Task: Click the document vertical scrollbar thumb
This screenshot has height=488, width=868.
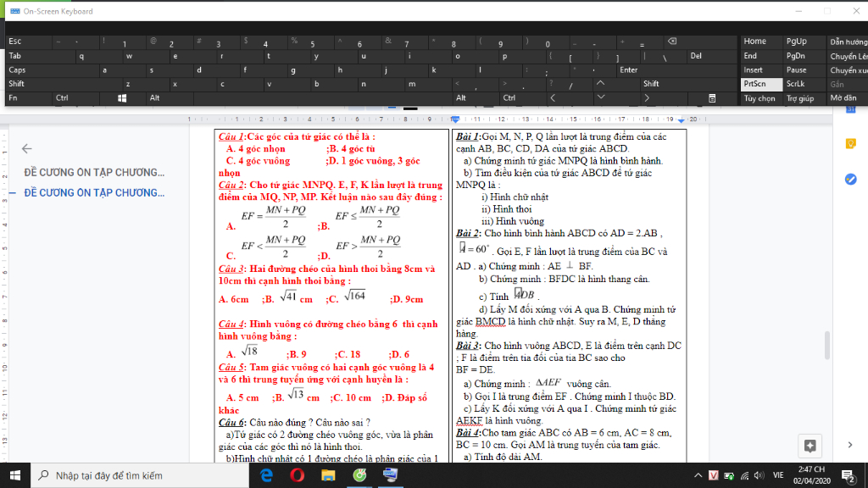Action: point(827,346)
